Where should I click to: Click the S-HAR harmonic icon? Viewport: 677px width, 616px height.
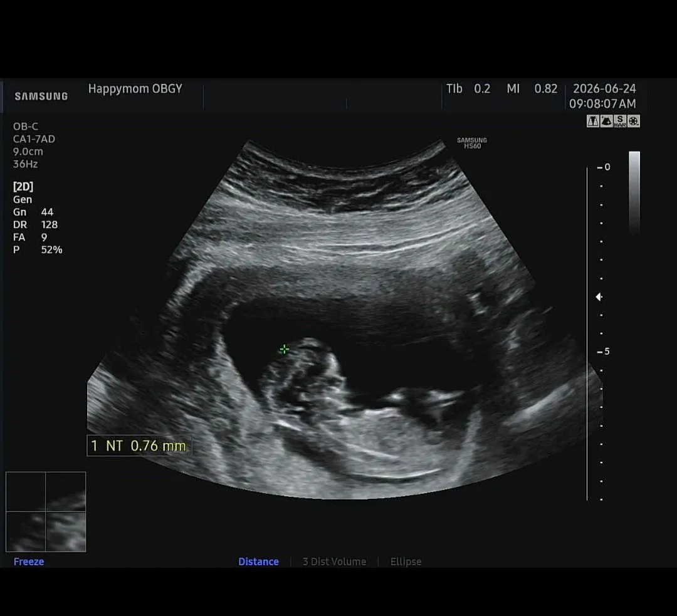[620, 122]
